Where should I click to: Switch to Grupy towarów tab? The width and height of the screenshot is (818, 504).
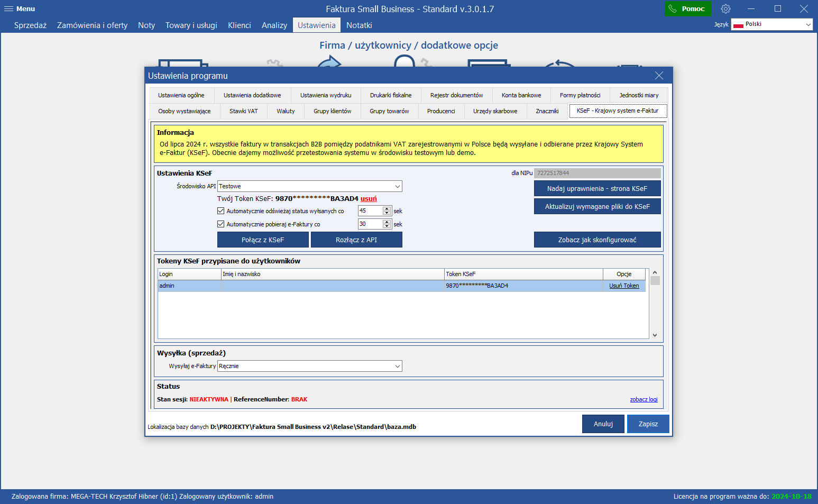coord(389,111)
